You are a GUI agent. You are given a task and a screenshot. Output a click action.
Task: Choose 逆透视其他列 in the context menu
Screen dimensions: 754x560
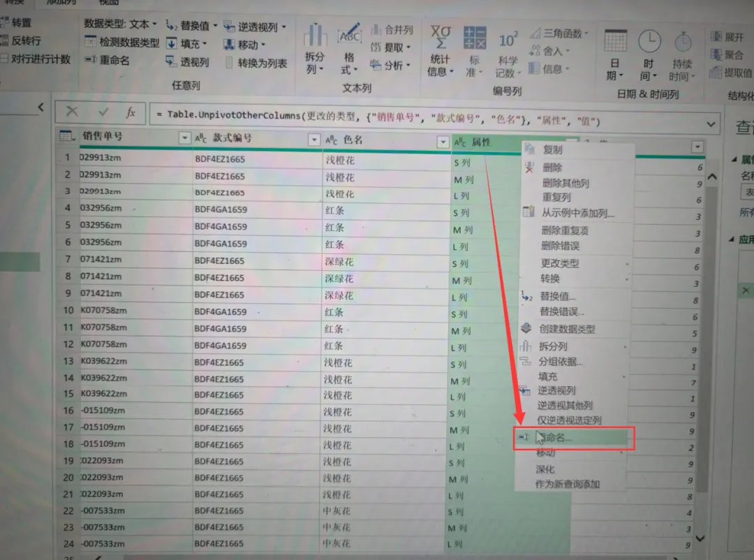click(x=565, y=405)
